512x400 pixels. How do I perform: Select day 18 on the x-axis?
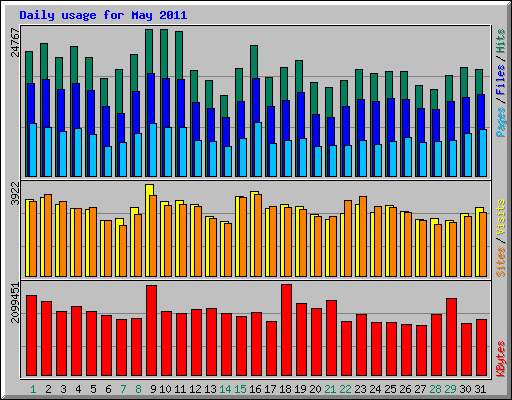point(285,389)
